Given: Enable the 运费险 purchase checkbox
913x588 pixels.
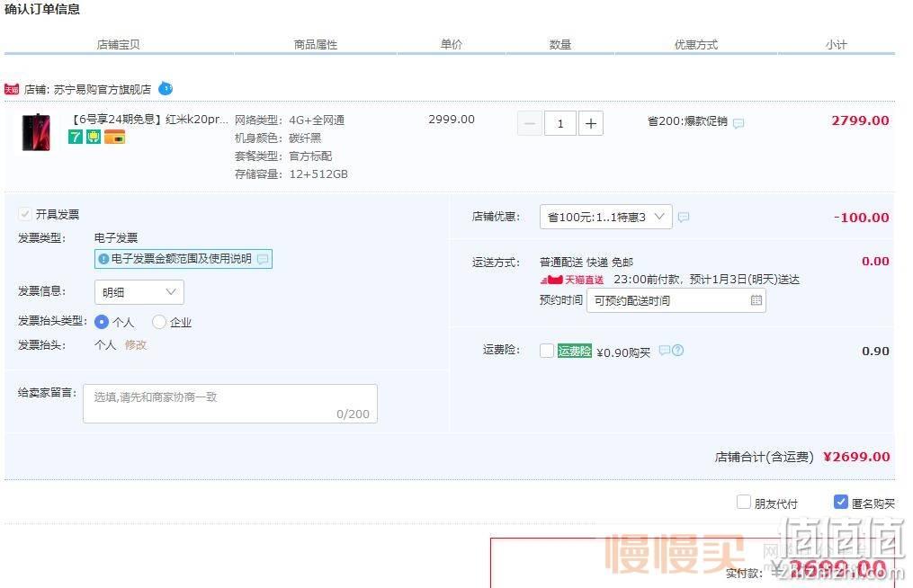Looking at the screenshot, I should [547, 351].
